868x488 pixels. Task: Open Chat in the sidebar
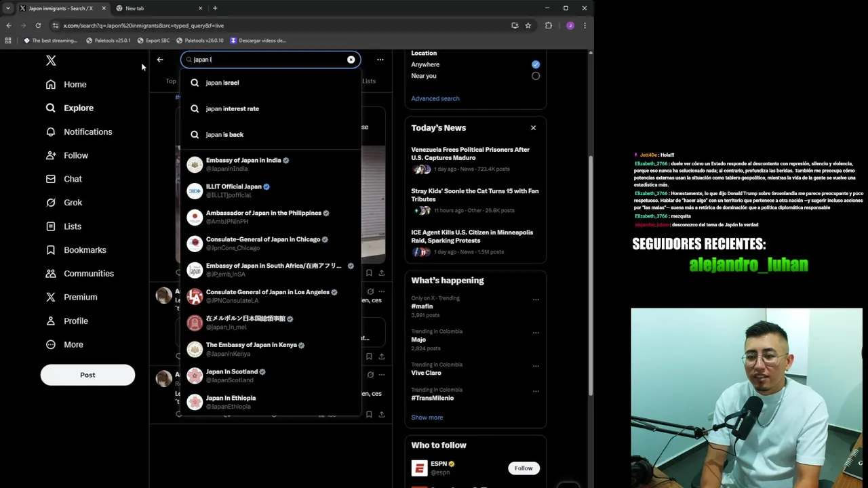(x=64, y=179)
